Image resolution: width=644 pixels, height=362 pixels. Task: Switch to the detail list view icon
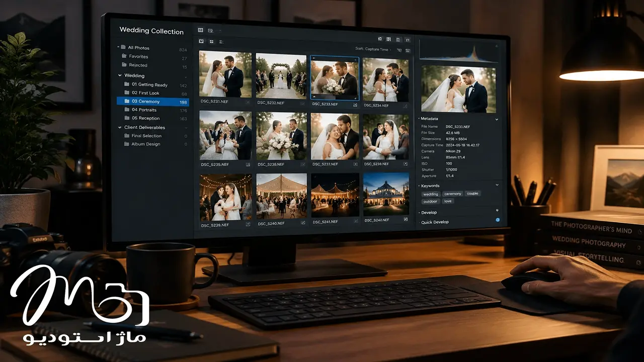pos(221,42)
